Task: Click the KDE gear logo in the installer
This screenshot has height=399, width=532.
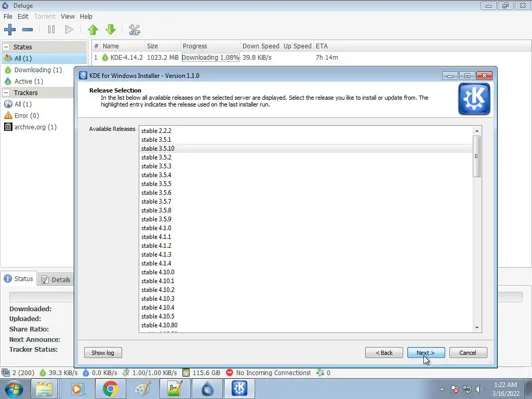Action: click(474, 99)
